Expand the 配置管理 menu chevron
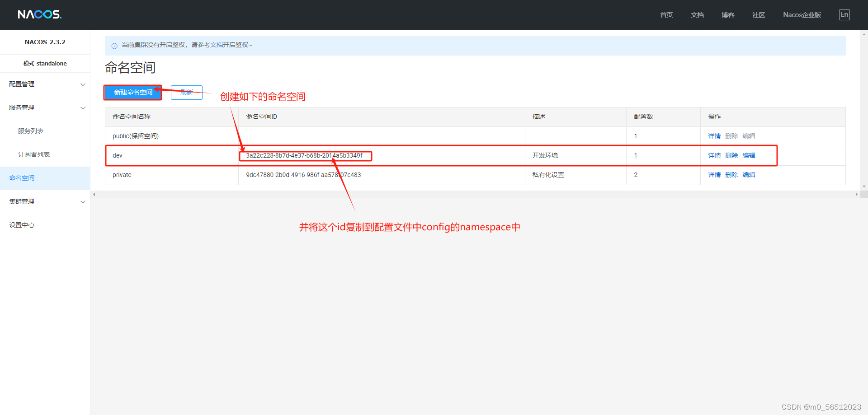Screen dimensions: 868x415 tap(83, 84)
